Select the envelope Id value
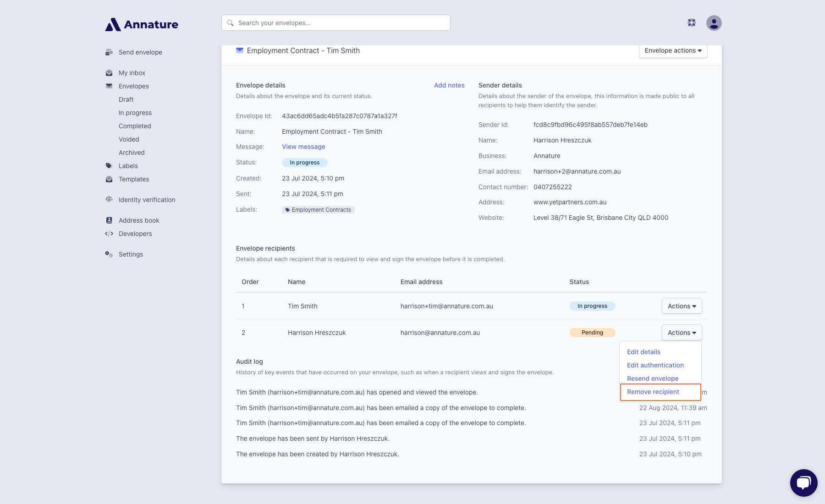Image resolution: width=825 pixels, height=504 pixels. (339, 116)
